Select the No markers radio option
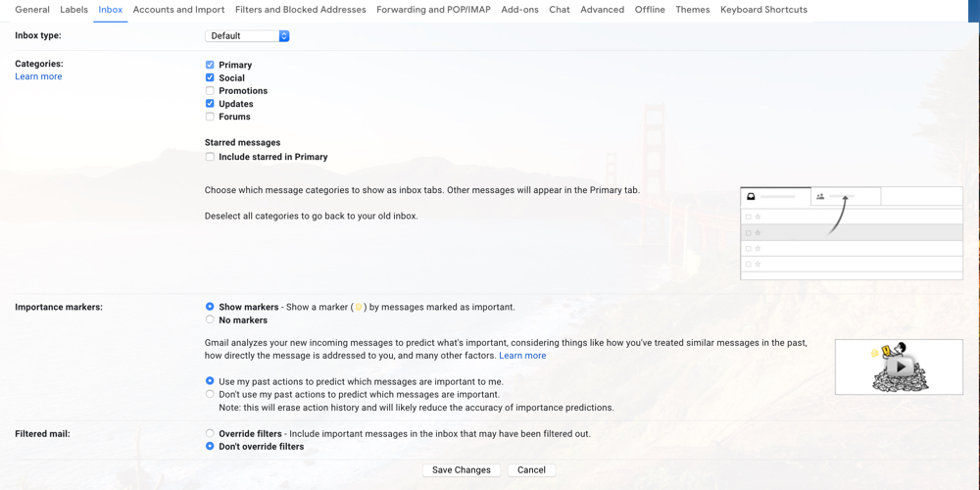980x490 pixels. click(x=210, y=320)
